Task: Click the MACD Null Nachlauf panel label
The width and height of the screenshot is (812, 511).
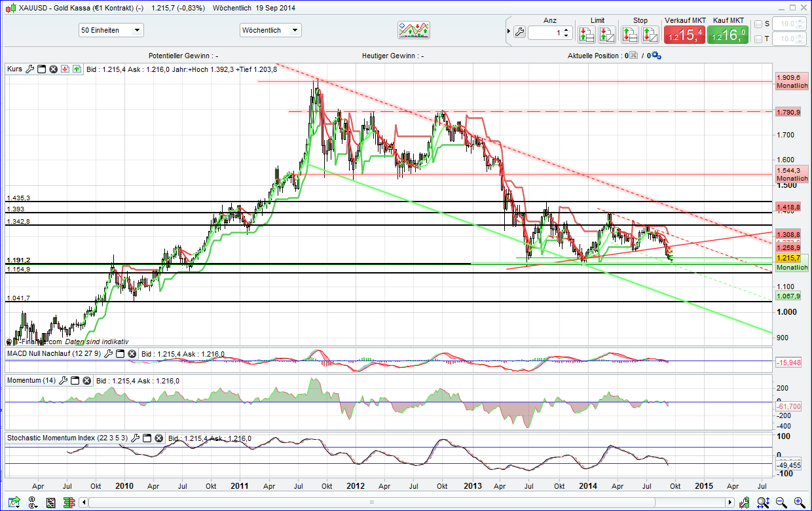Action: pyautogui.click(x=51, y=353)
